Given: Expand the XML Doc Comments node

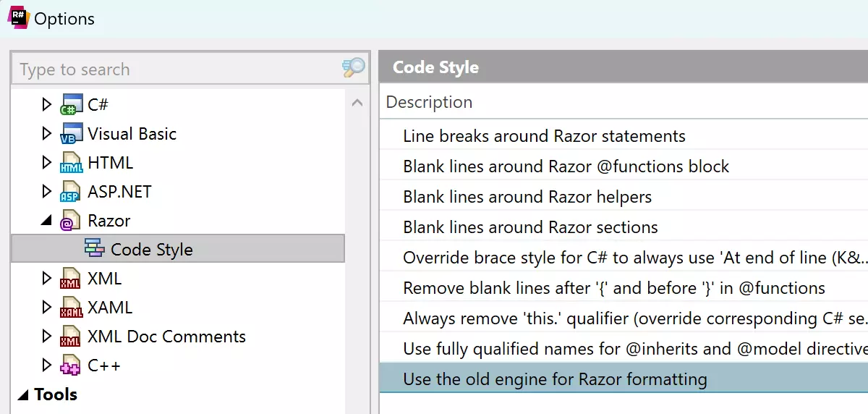Looking at the screenshot, I should pos(47,337).
